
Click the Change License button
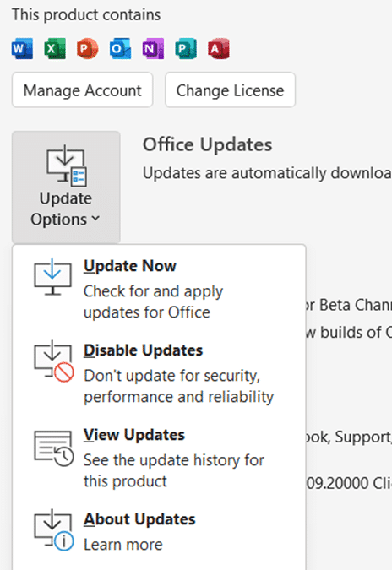point(230,90)
